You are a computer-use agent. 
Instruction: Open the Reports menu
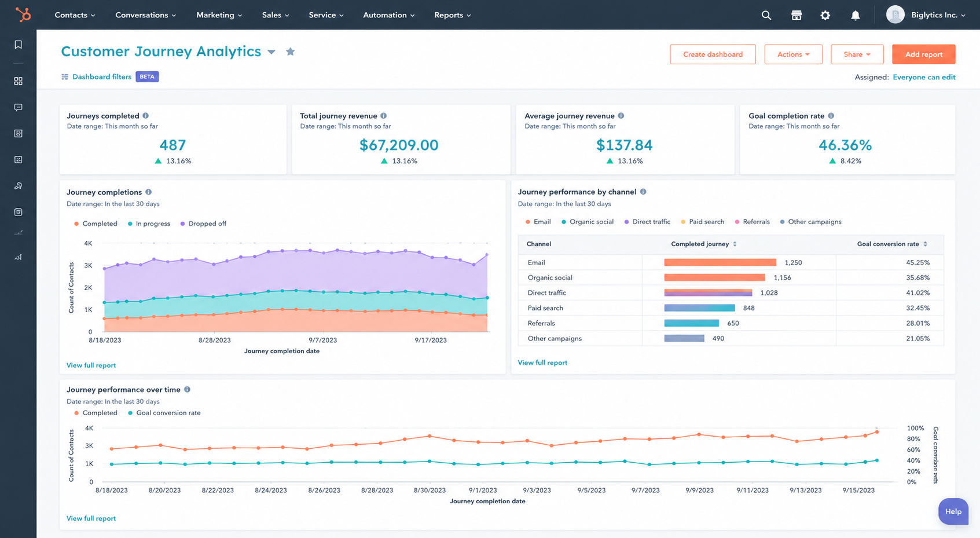[x=453, y=15]
